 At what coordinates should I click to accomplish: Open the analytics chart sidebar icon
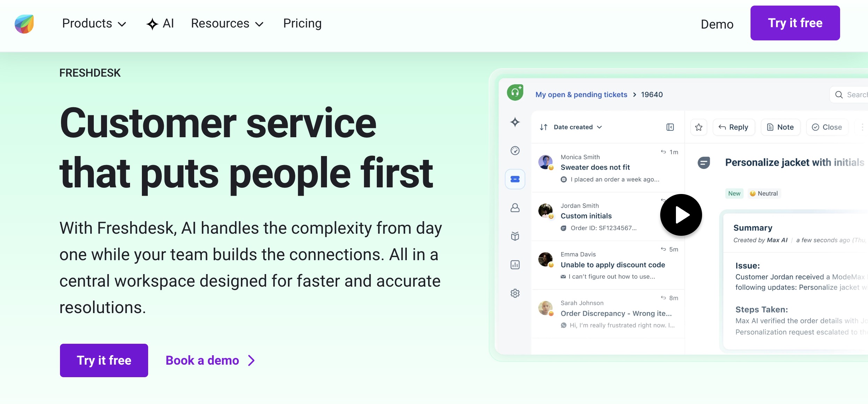(515, 265)
